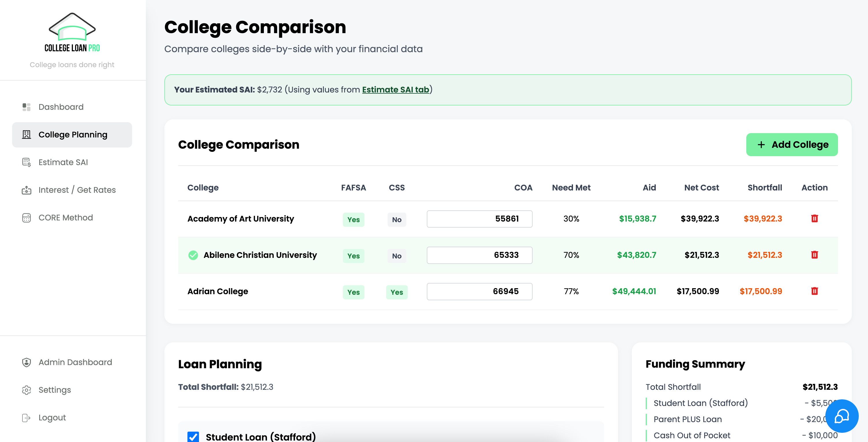This screenshot has width=868, height=442.
Task: Click the FAFSA column header
Action: click(354, 188)
